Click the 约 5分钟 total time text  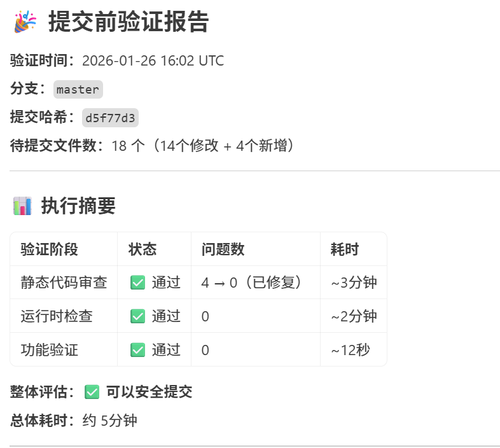pyautogui.click(x=109, y=421)
